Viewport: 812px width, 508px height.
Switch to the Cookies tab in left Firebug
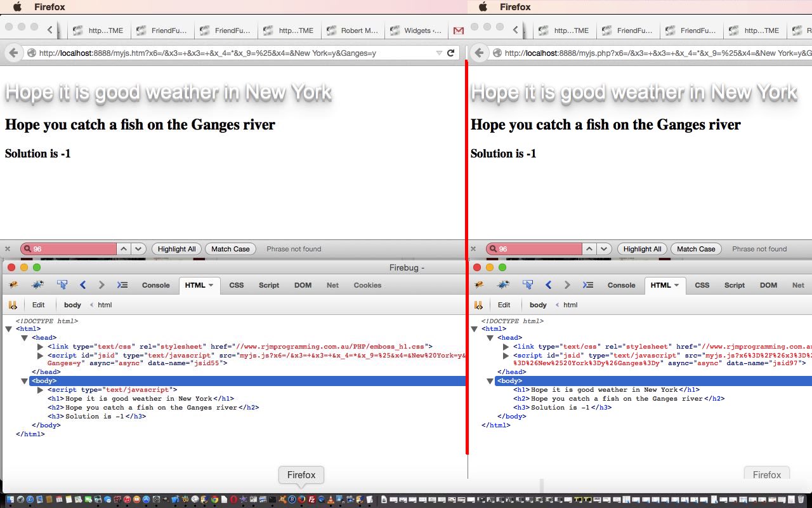(367, 285)
